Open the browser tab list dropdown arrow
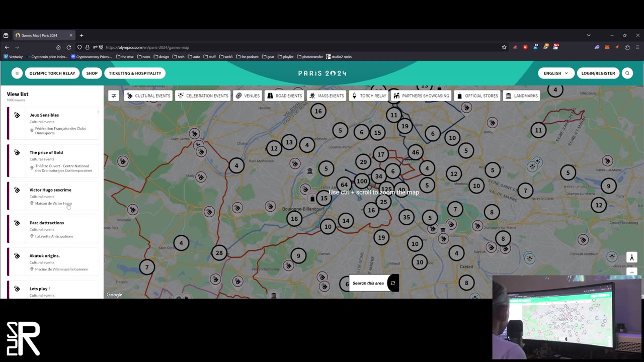Image resolution: width=644 pixels, height=362 pixels. (588, 35)
